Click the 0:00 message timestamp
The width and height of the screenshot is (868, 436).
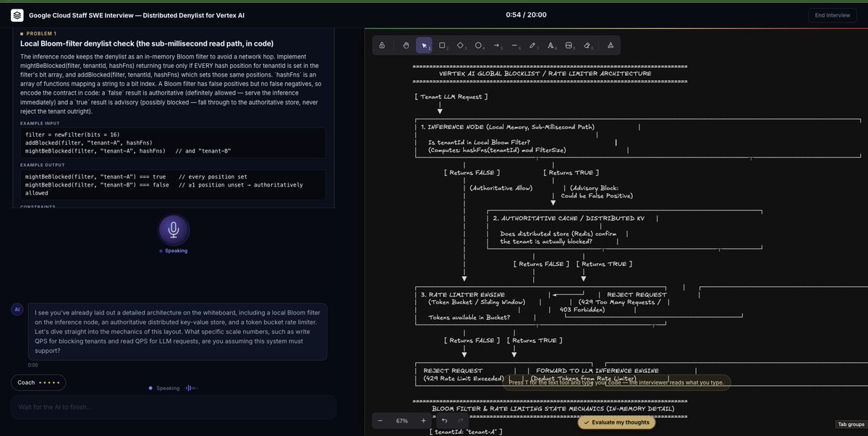tap(33, 365)
